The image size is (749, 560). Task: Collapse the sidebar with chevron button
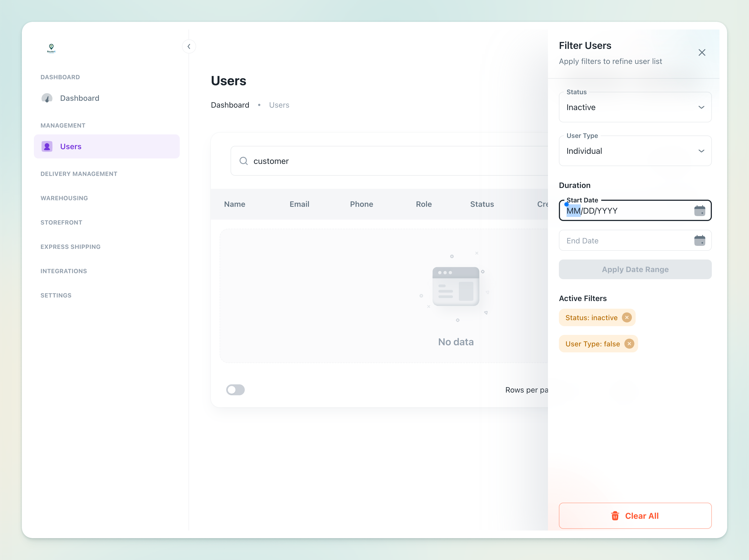pos(189,46)
